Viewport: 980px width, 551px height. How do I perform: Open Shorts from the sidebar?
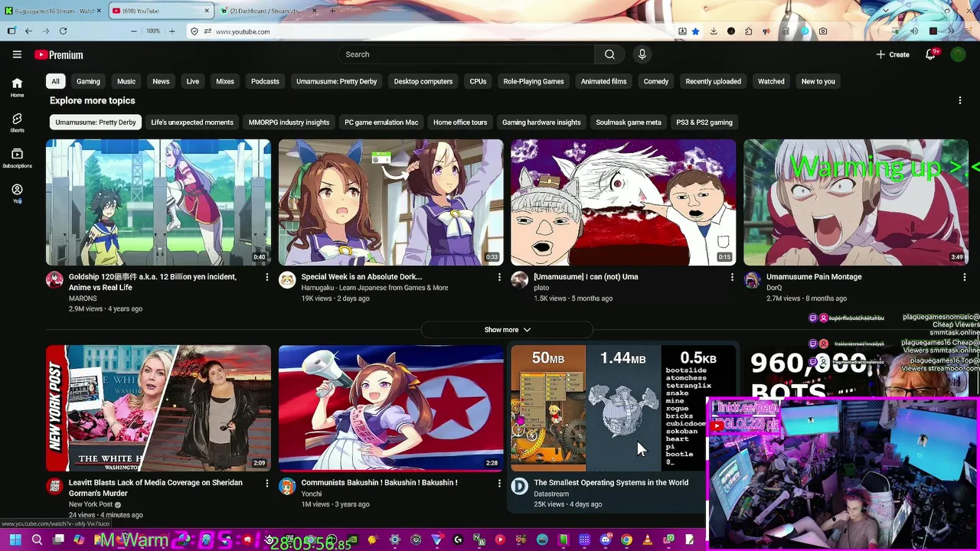point(17,122)
